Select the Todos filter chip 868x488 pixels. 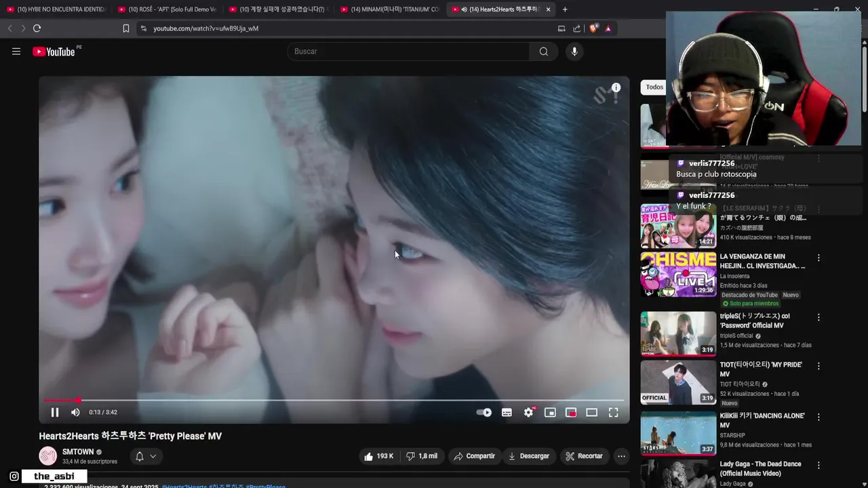coord(654,87)
